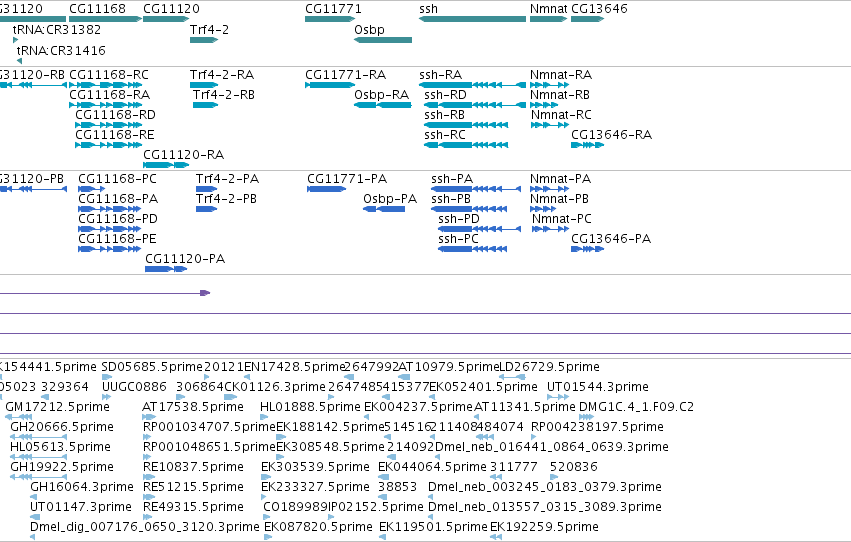Click EST UUGC0886
This screenshot has width=851, height=542.
(x=134, y=387)
